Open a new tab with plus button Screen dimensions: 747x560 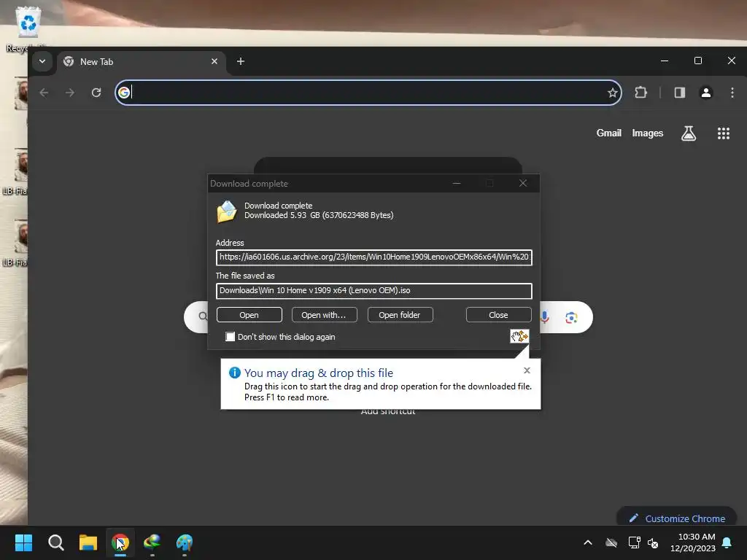tap(241, 61)
